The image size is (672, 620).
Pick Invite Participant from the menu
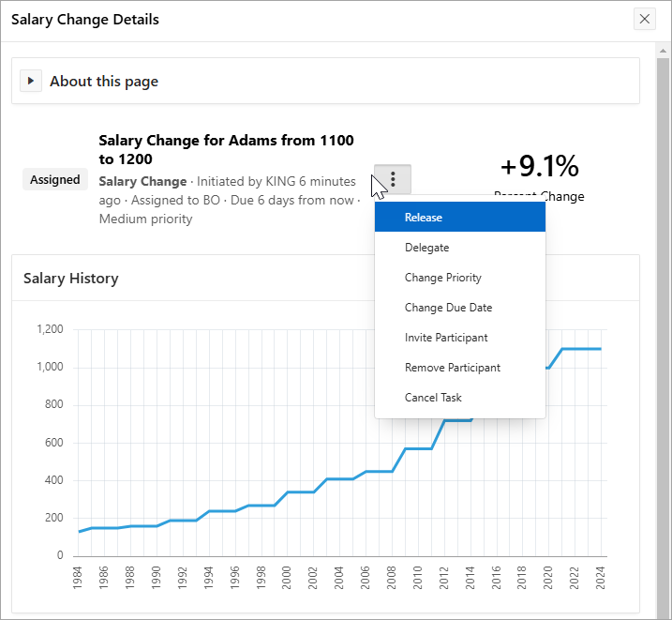point(446,338)
